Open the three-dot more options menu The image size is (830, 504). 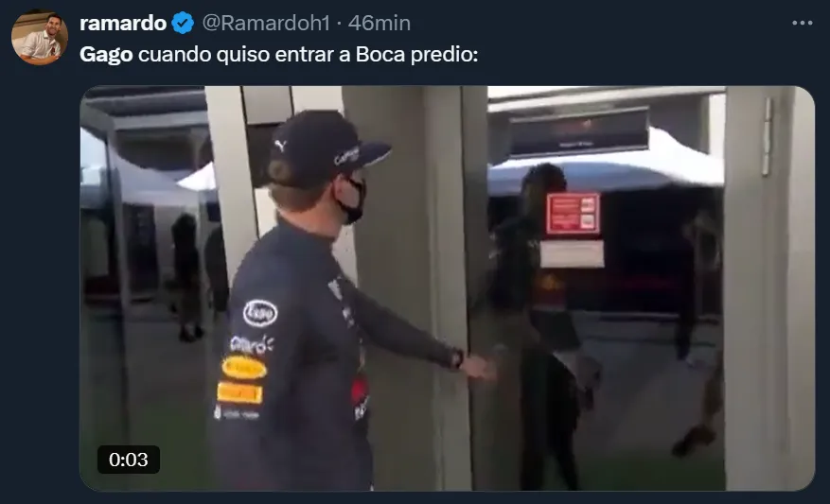click(x=802, y=23)
